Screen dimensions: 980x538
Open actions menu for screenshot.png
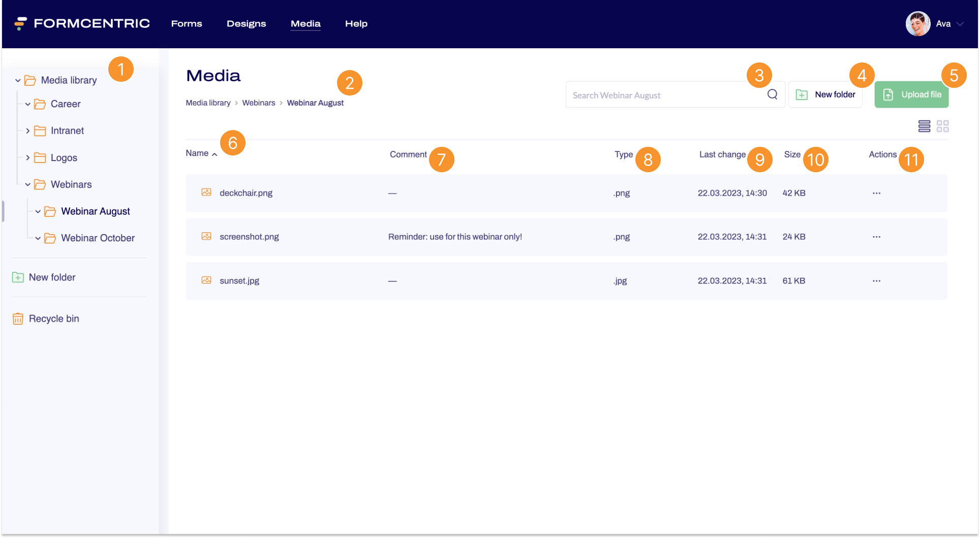pos(876,237)
